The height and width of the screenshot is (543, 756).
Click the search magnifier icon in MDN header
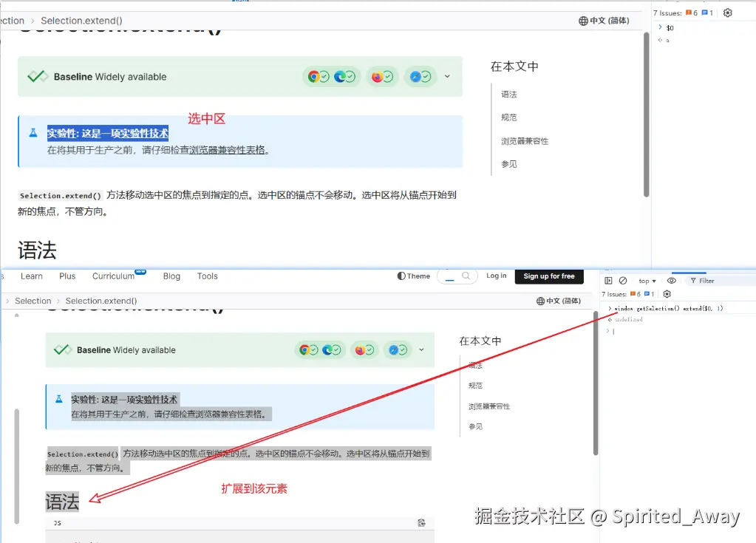pyautogui.click(x=466, y=276)
